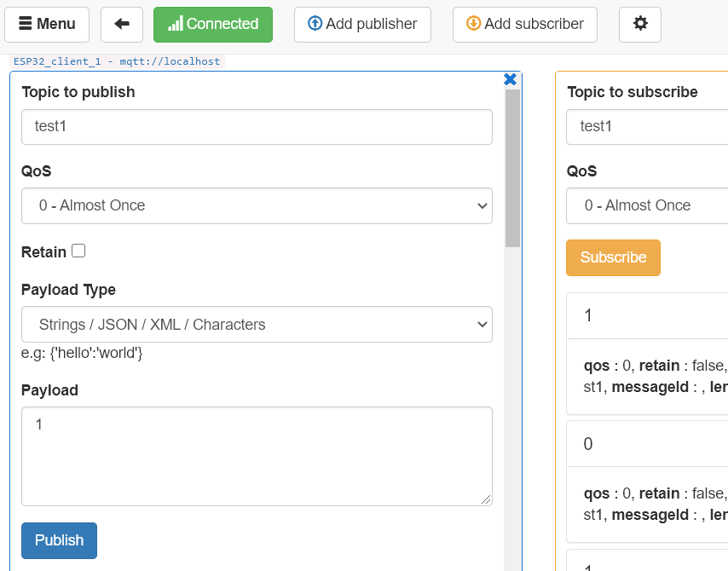Expand the subscriber QoS dropdown
This screenshot has height=571, width=728.
click(x=647, y=205)
